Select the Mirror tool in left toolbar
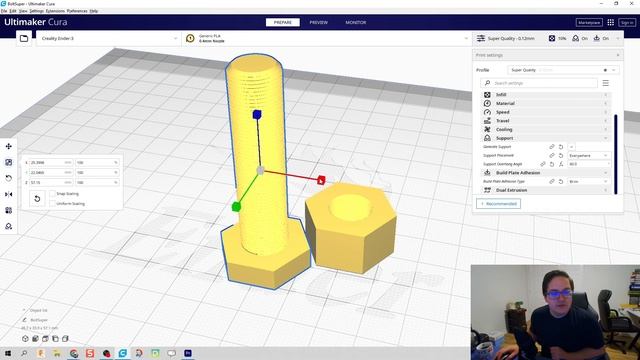The image size is (640, 360). [x=9, y=194]
